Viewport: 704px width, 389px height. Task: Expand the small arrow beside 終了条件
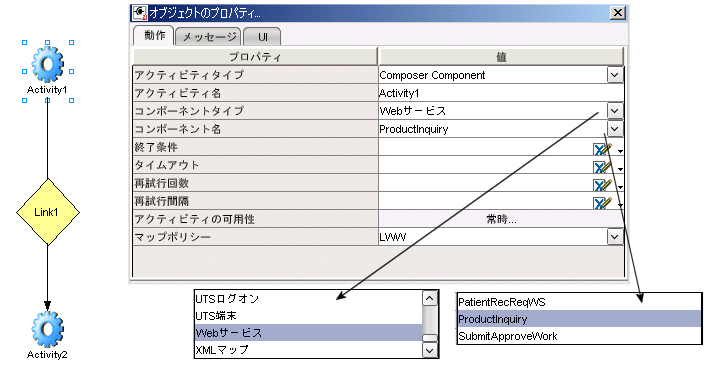point(620,151)
